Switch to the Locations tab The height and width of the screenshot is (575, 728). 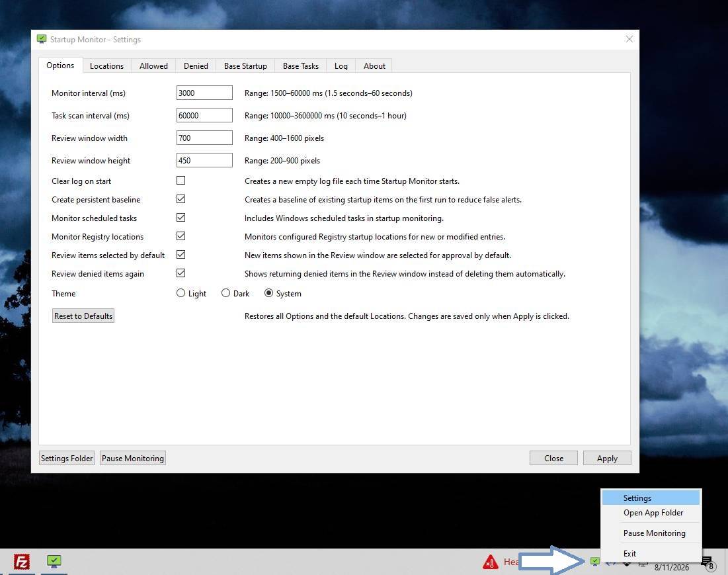click(x=106, y=66)
